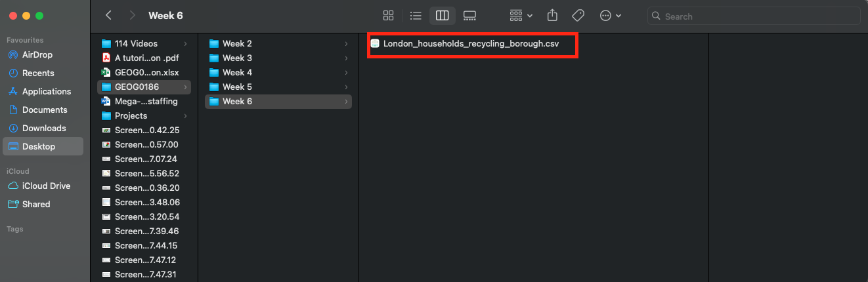
Task: Open Recents from the sidebar
Action: tap(38, 73)
